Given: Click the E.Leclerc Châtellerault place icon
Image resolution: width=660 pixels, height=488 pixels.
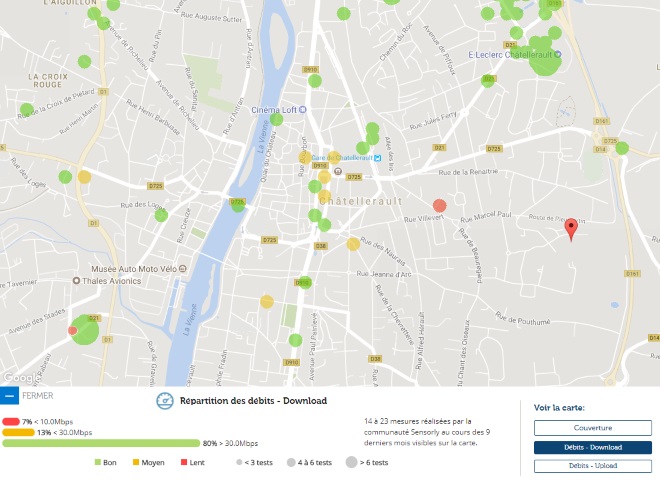Looking at the screenshot, I should 558,54.
